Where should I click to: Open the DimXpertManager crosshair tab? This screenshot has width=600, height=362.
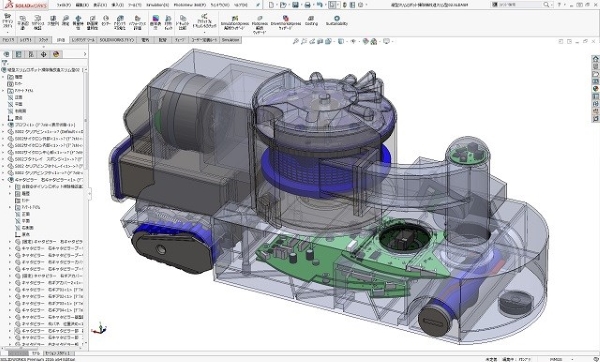tap(44, 54)
